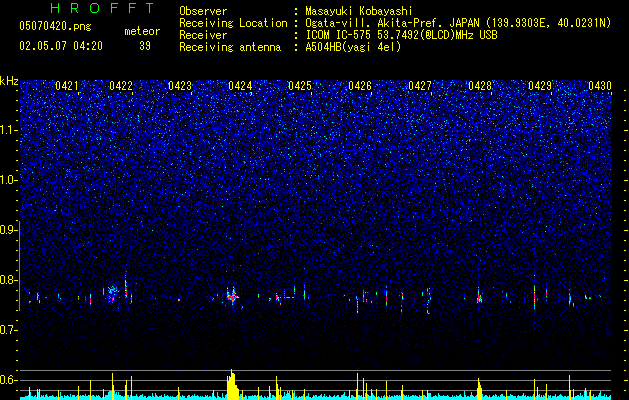The image size is (629, 400).
Task: Click the 0.8 kHz axis label
Action: [x=9, y=280]
